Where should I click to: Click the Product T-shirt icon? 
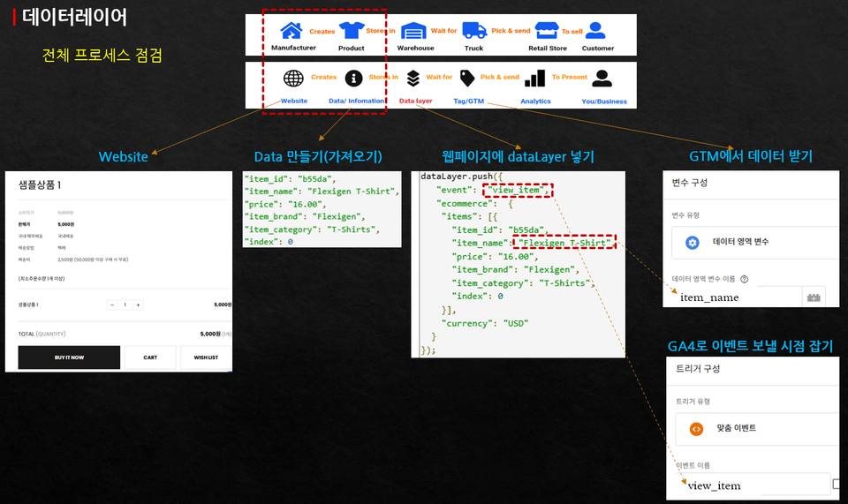[352, 30]
